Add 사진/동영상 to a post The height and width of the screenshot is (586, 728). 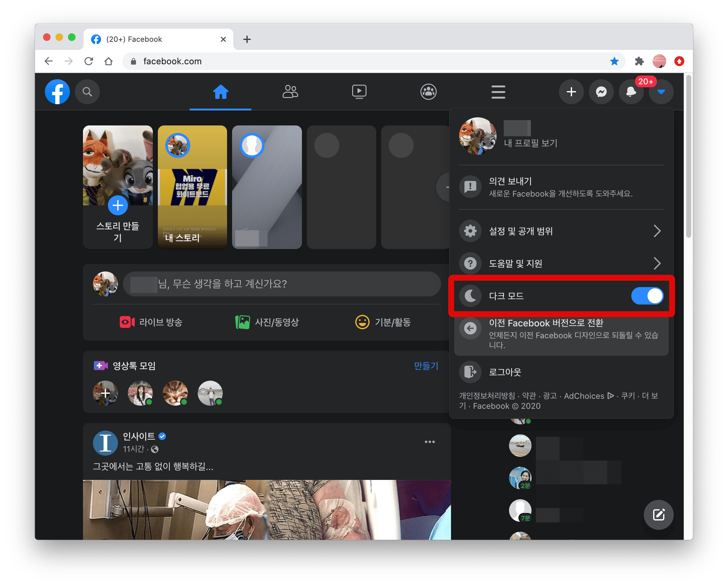tap(267, 322)
